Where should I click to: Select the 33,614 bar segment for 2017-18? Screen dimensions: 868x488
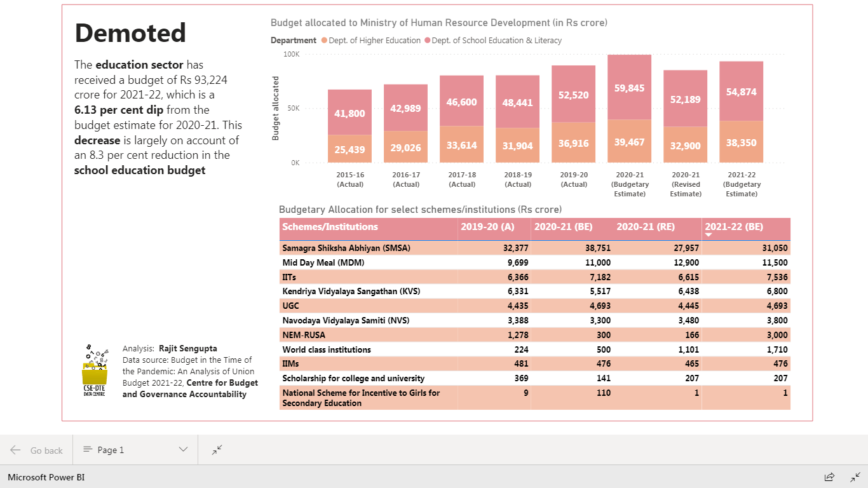461,144
